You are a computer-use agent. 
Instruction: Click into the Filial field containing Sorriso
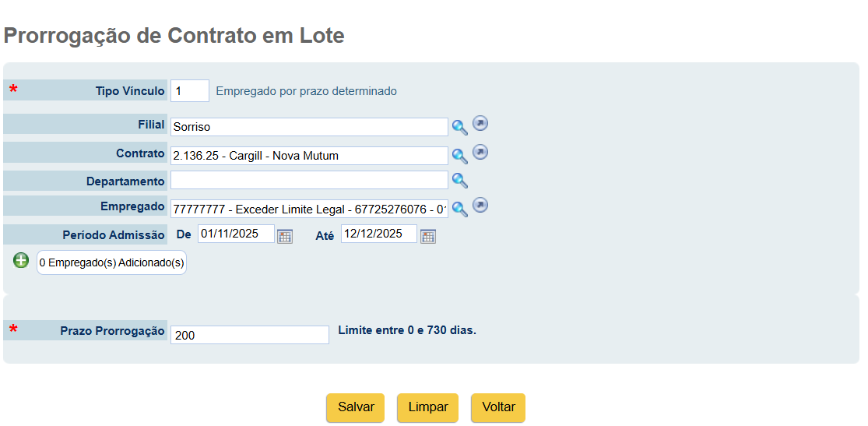[x=310, y=127]
